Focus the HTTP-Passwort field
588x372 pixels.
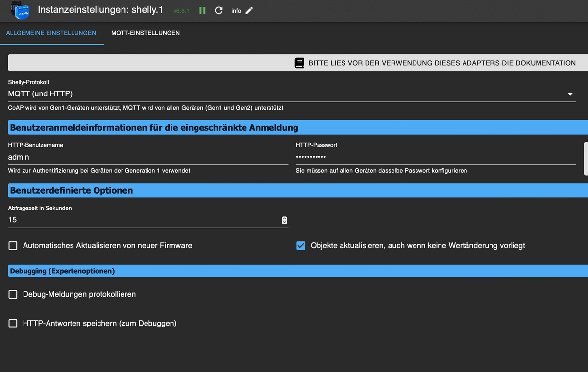point(436,157)
